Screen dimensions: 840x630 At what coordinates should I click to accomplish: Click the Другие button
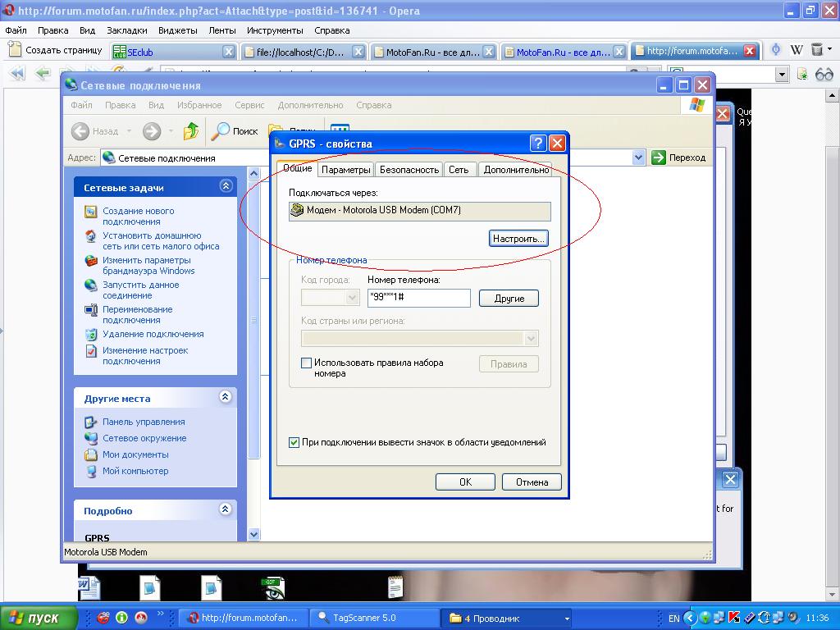pos(509,299)
